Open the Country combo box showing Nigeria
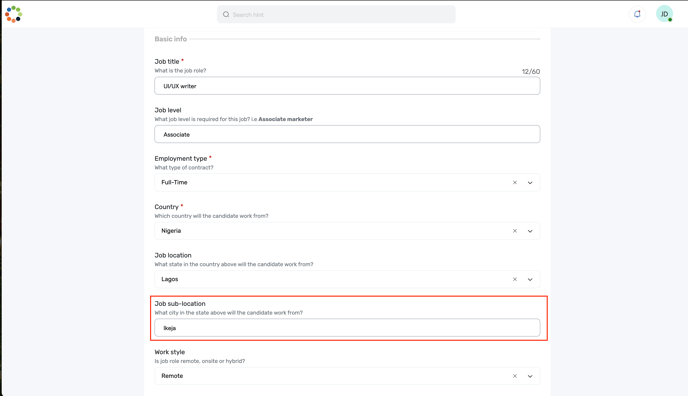This screenshot has height=396, width=688. [347, 231]
